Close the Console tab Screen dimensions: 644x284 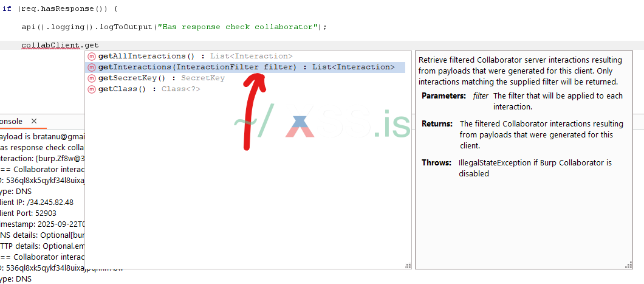pos(34,121)
